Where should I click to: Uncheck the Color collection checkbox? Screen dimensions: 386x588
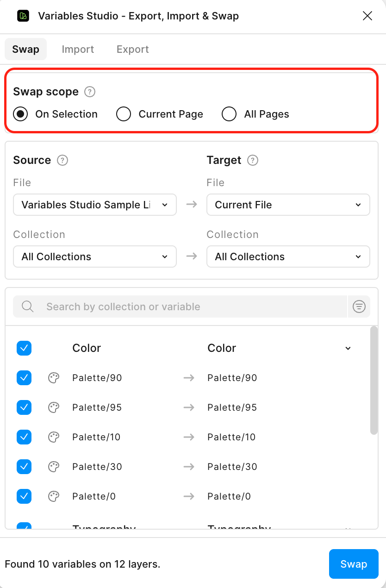click(x=24, y=348)
